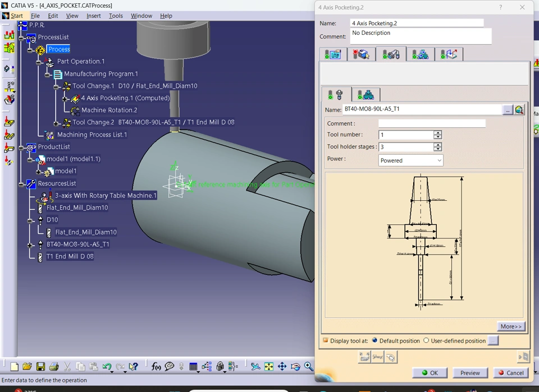Click the tool search icon beside Name
539x392 pixels.
[x=519, y=110]
